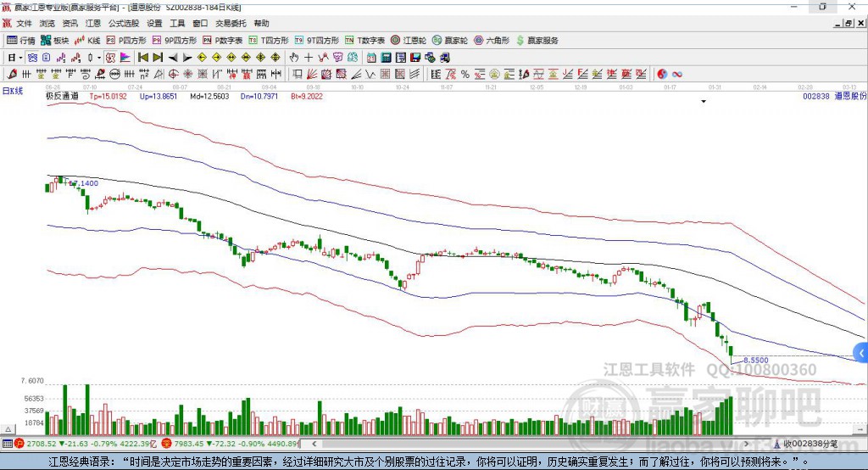The image size is (868, 470).
Task: Click the Dn=10.7971 value
Action: click(259, 97)
